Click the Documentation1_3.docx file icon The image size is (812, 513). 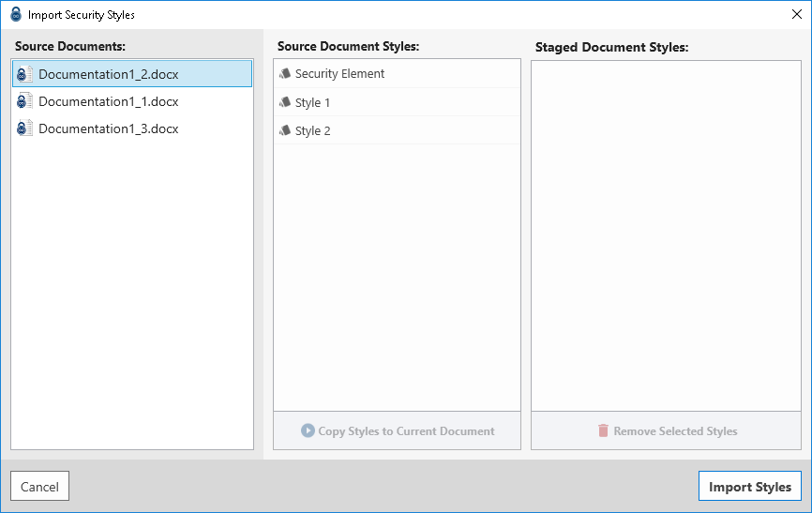pos(25,128)
